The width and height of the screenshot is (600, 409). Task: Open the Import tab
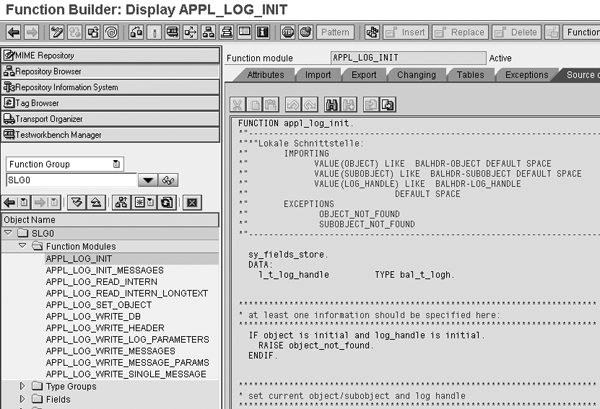coord(318,75)
